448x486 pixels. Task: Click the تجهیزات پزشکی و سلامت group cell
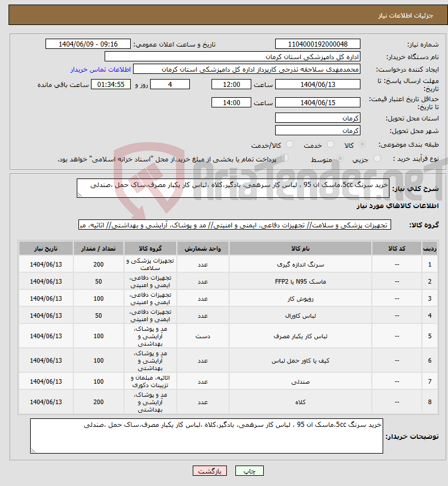pyautogui.click(x=150, y=264)
